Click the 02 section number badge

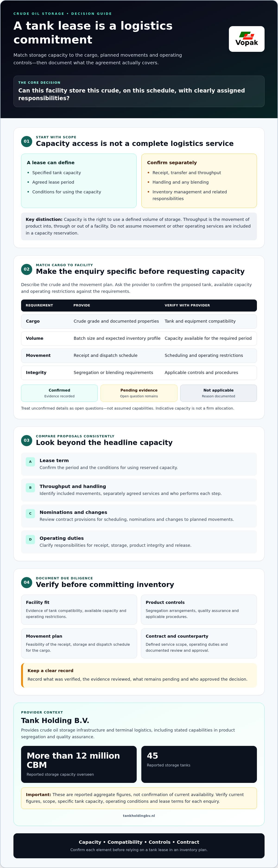pyautogui.click(x=27, y=269)
